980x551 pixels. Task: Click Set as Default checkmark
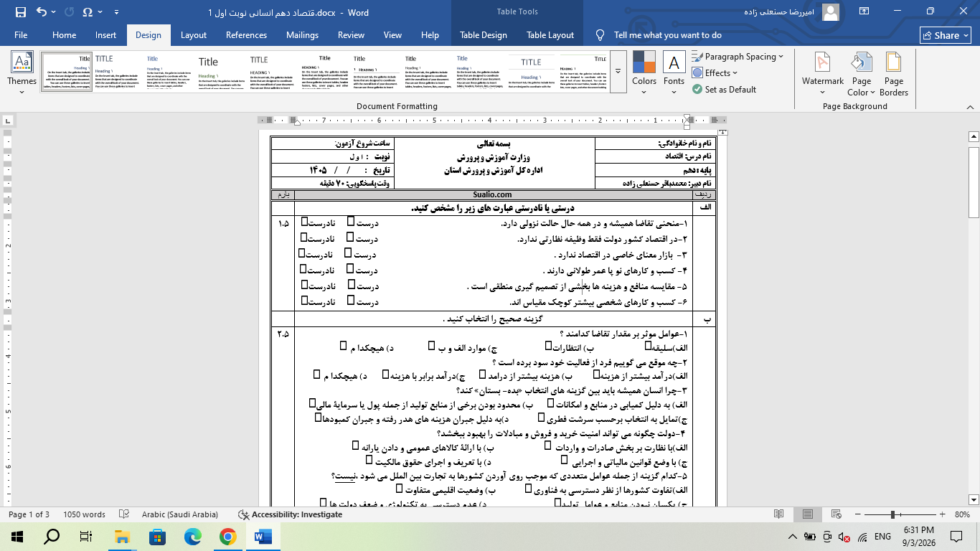(x=697, y=89)
